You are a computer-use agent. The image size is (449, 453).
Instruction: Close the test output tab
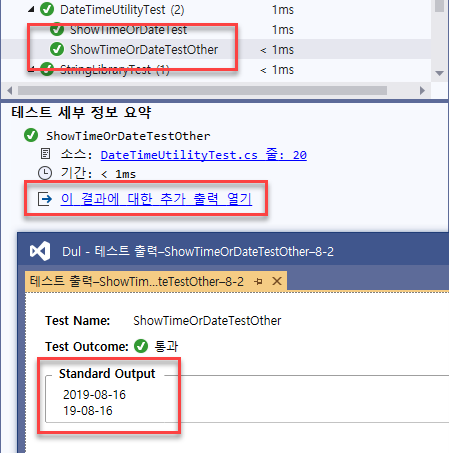[x=277, y=281]
